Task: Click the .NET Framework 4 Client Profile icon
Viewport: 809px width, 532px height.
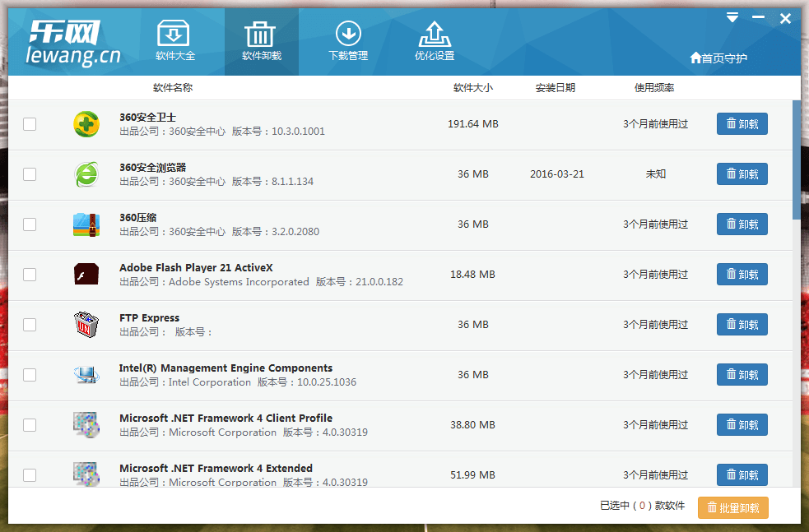Action: click(86, 425)
